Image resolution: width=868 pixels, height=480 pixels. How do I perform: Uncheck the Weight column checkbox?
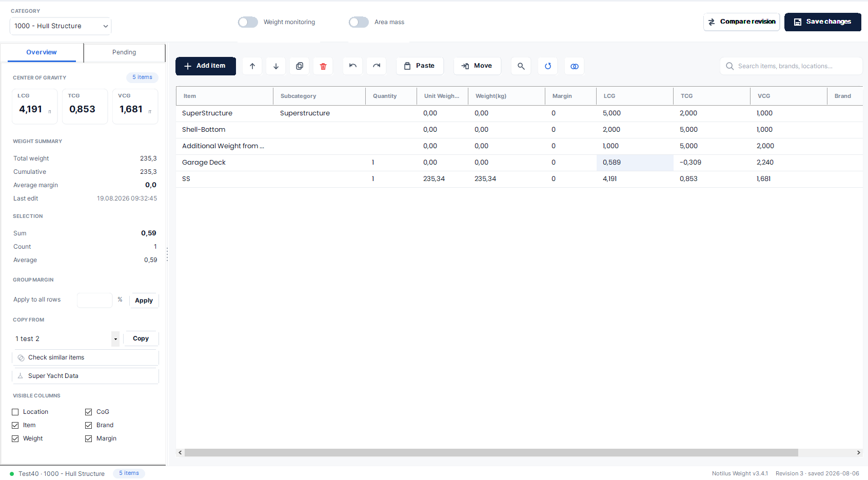coord(15,438)
